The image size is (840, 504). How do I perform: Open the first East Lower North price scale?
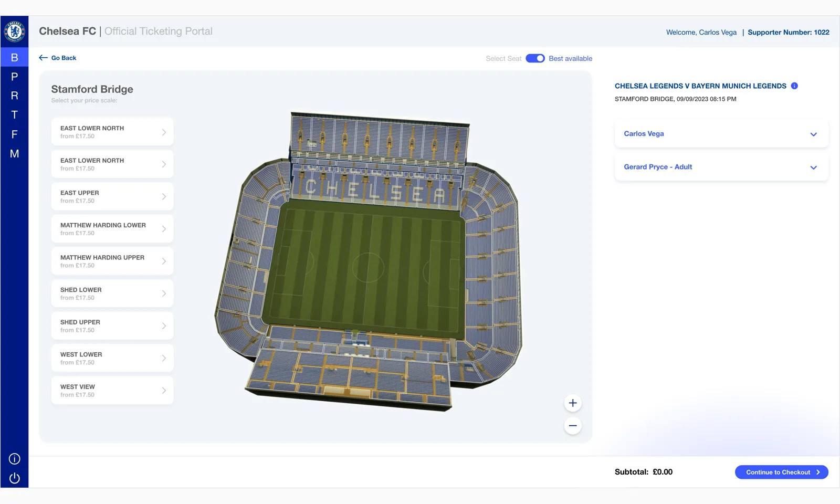pos(112,132)
